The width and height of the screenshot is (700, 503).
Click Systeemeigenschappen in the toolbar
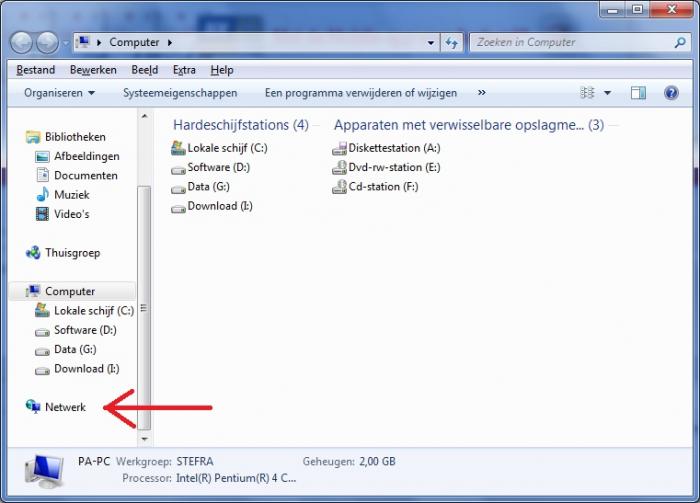tap(180, 93)
